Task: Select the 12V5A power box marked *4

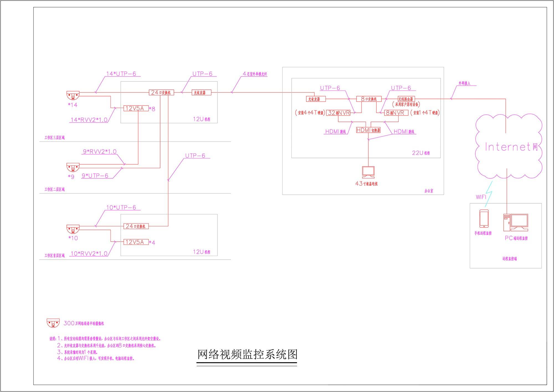Action: coord(136,242)
